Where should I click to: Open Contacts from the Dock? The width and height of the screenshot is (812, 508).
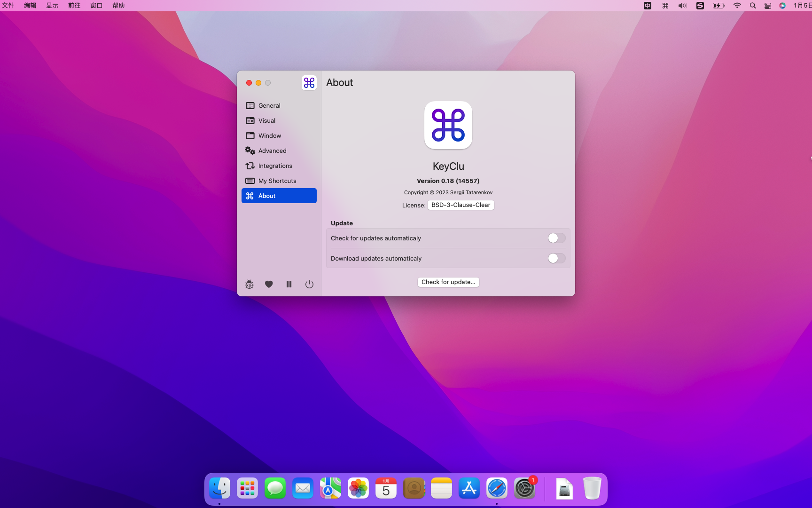pos(414,489)
